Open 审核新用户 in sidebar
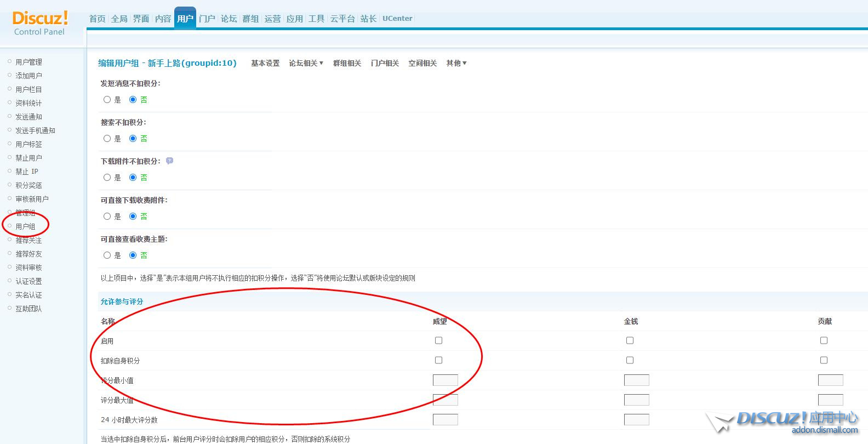The image size is (868, 444). (x=32, y=199)
